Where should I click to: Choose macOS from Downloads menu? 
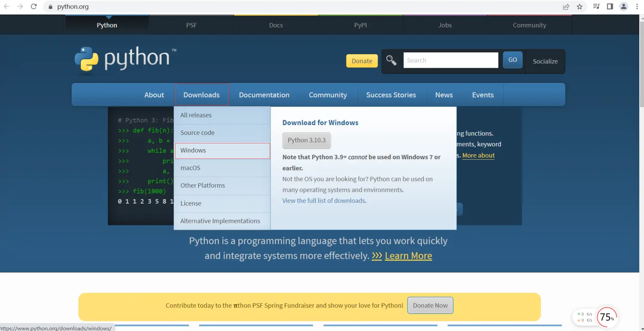[222, 168]
